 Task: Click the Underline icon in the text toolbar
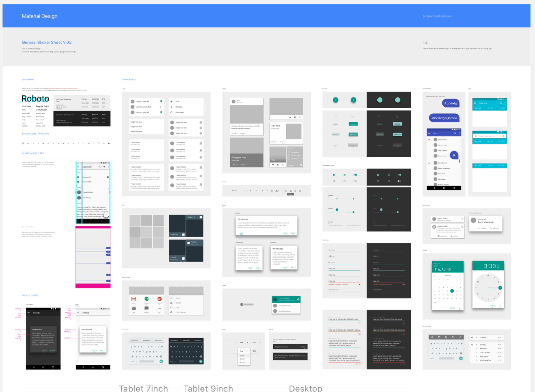[272, 191]
